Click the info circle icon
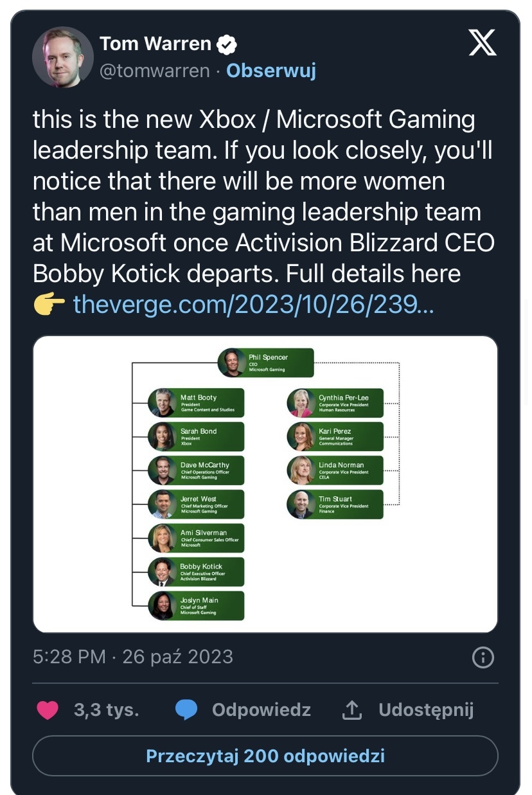The height and width of the screenshot is (795, 532). pos(483,657)
